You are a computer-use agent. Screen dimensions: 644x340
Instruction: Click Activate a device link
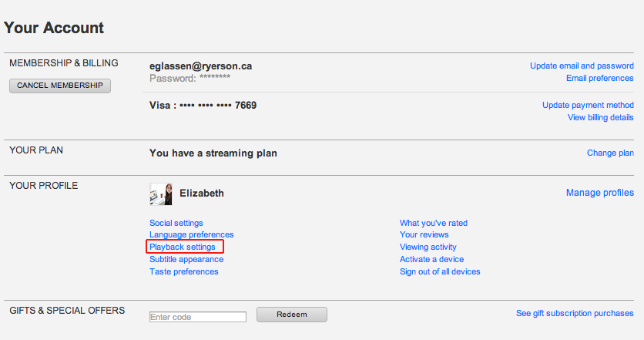click(x=431, y=259)
